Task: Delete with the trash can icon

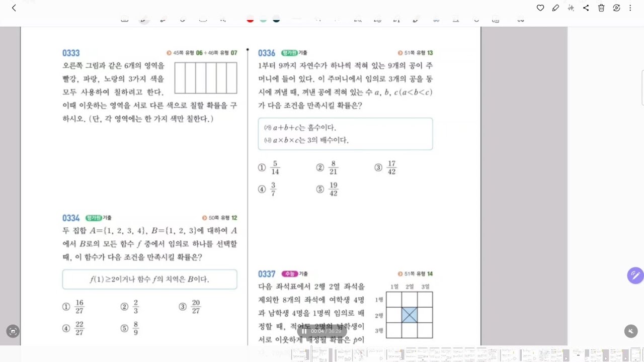Action: [x=601, y=8]
